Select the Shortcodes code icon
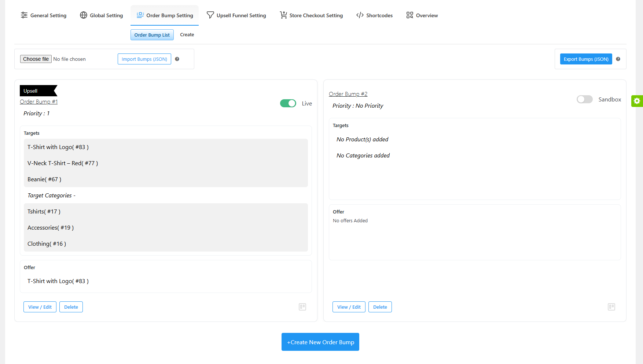The height and width of the screenshot is (364, 643). pos(360,15)
